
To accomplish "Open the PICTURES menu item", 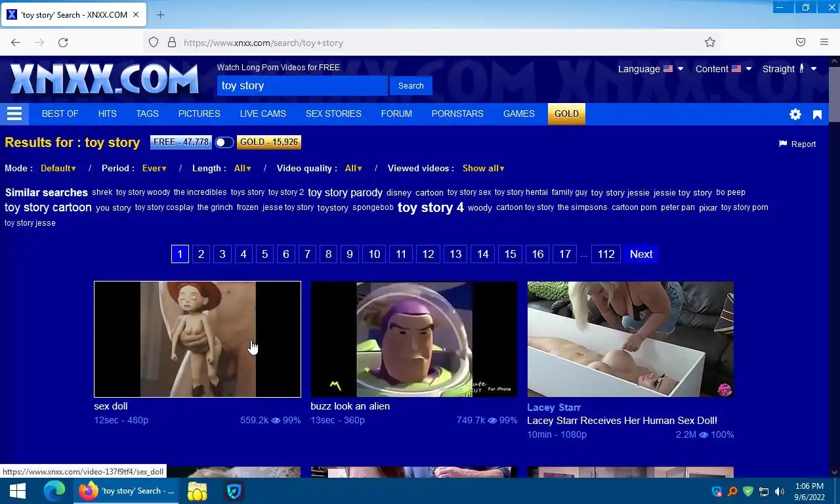I will coord(199,114).
